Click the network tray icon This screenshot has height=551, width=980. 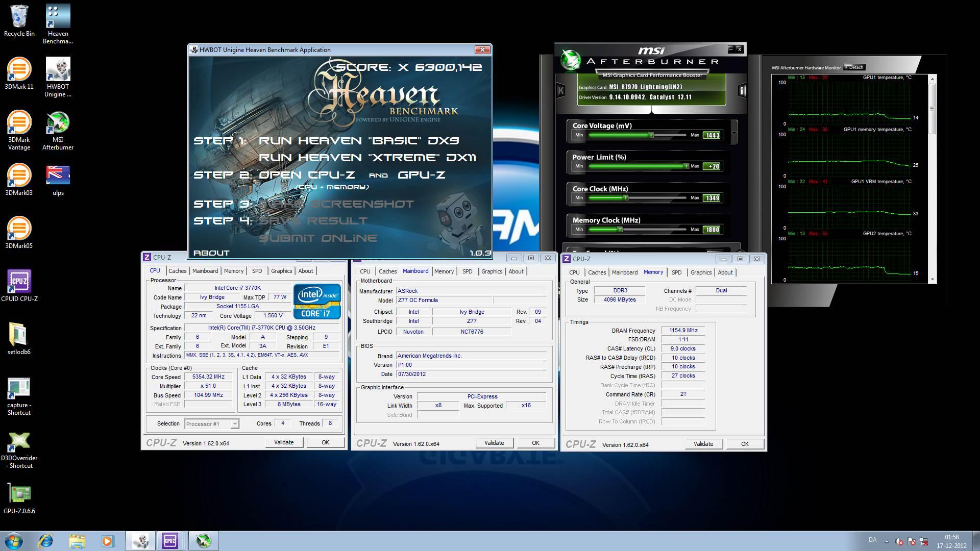pos(924,542)
